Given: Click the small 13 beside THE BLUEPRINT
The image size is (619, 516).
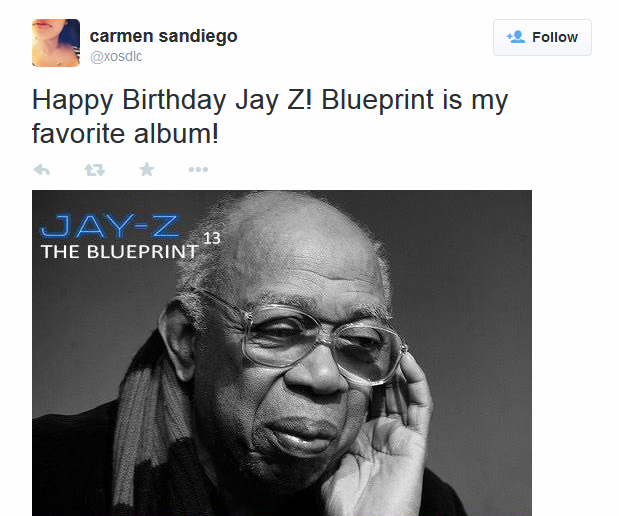Looking at the screenshot, I should click(x=212, y=238).
